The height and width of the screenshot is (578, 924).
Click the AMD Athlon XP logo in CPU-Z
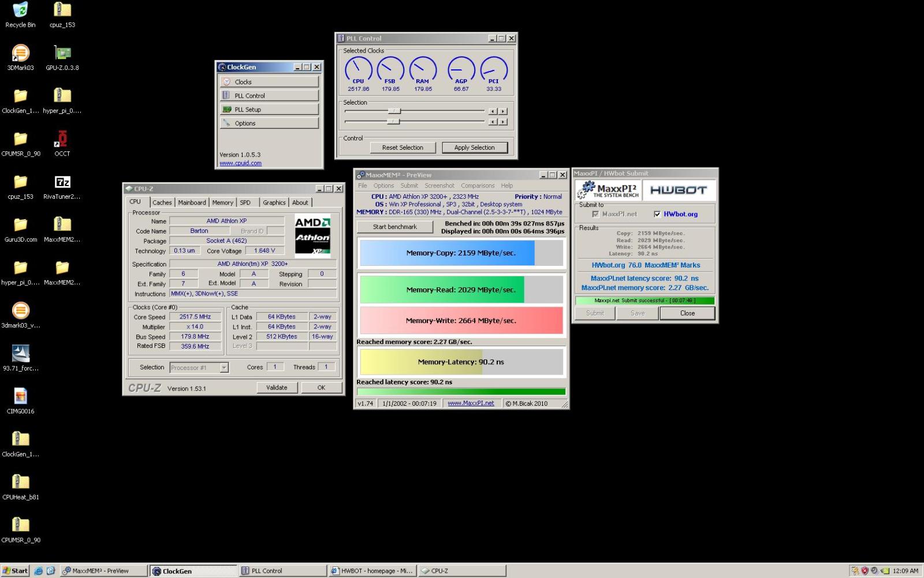313,236
